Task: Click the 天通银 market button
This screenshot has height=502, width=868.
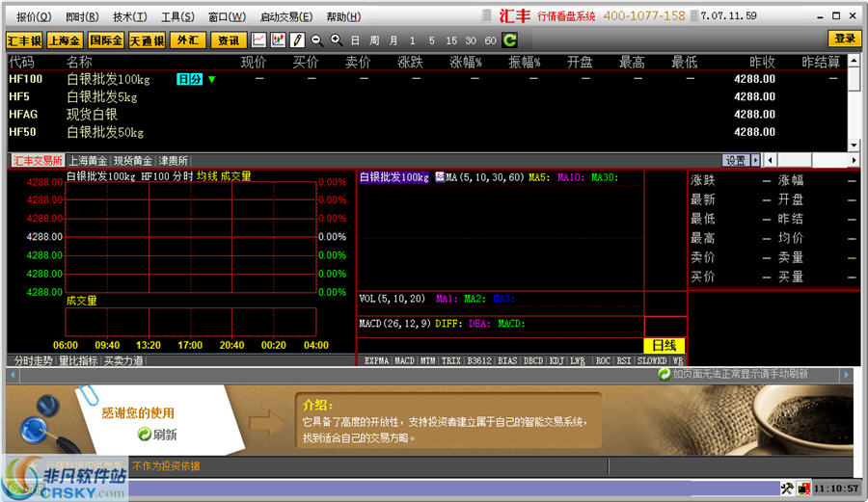Action: click(x=147, y=40)
